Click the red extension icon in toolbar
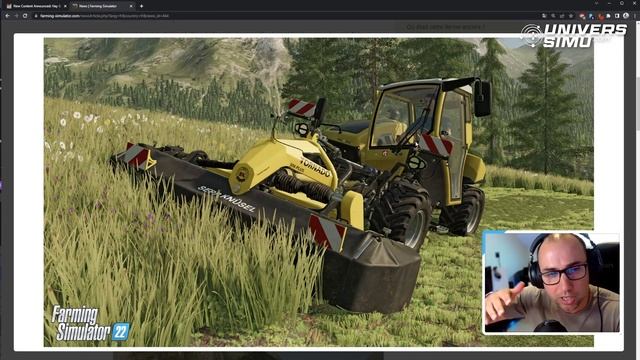The height and width of the screenshot is (360, 640). (x=582, y=16)
